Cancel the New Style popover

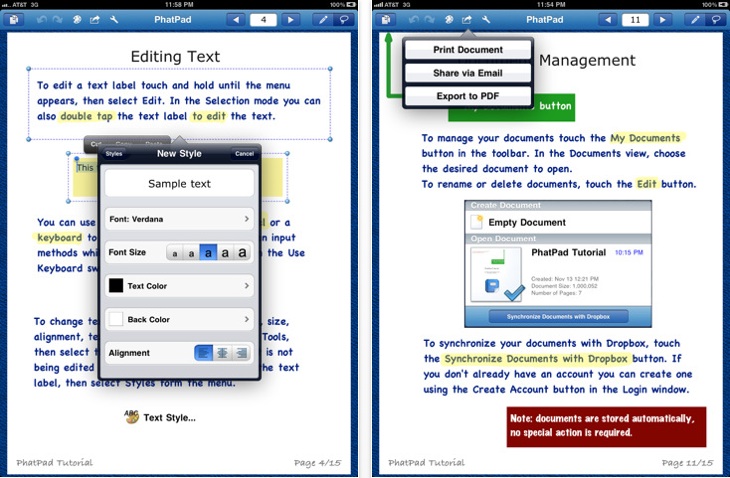click(244, 154)
